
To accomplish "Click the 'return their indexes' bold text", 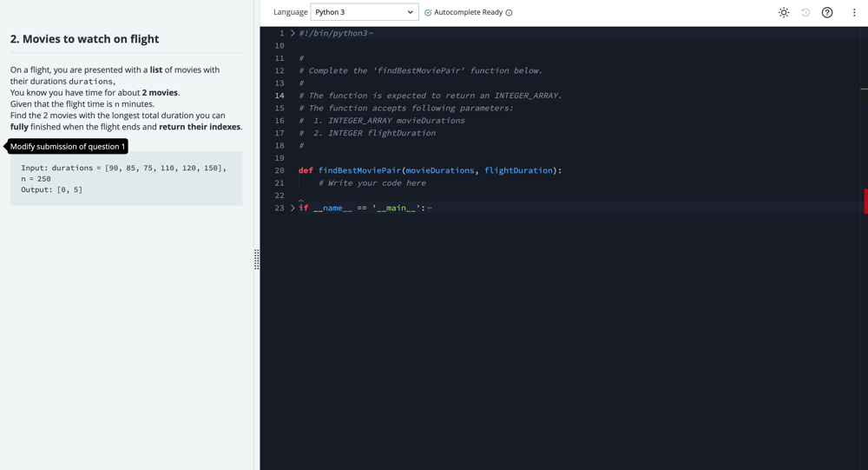I will pos(200,127).
